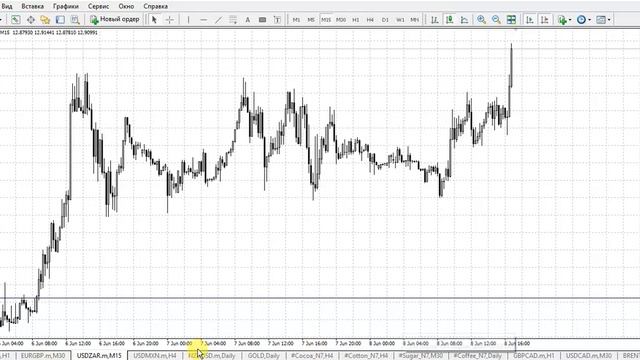Switch chart to M15 timeframe
This screenshot has height=360, width=640.
(x=326, y=20)
